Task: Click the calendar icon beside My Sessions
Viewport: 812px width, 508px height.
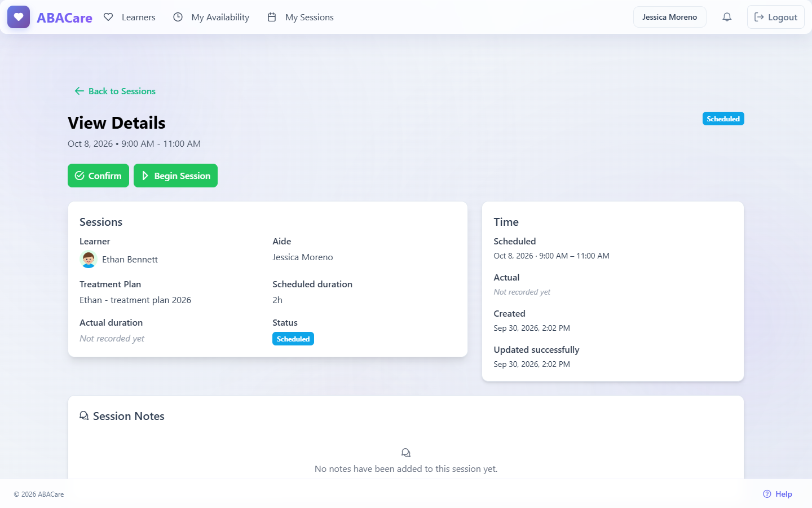Action: [x=272, y=17]
